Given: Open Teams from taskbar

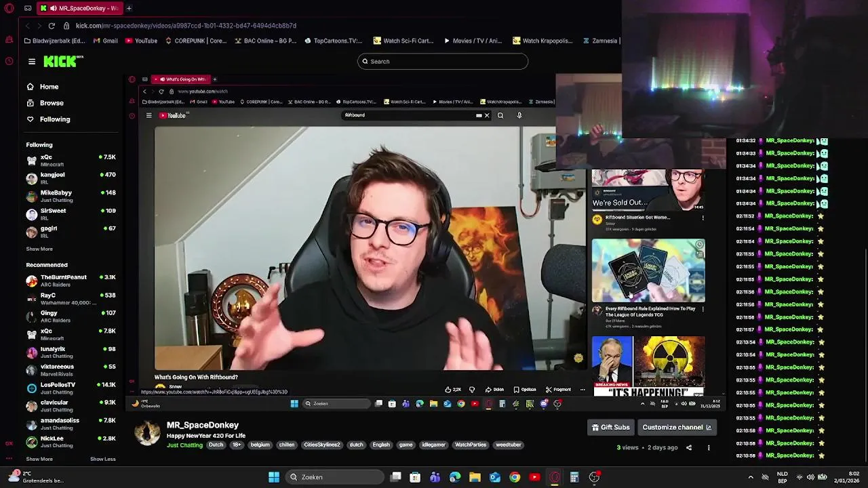Looking at the screenshot, I should (435, 477).
